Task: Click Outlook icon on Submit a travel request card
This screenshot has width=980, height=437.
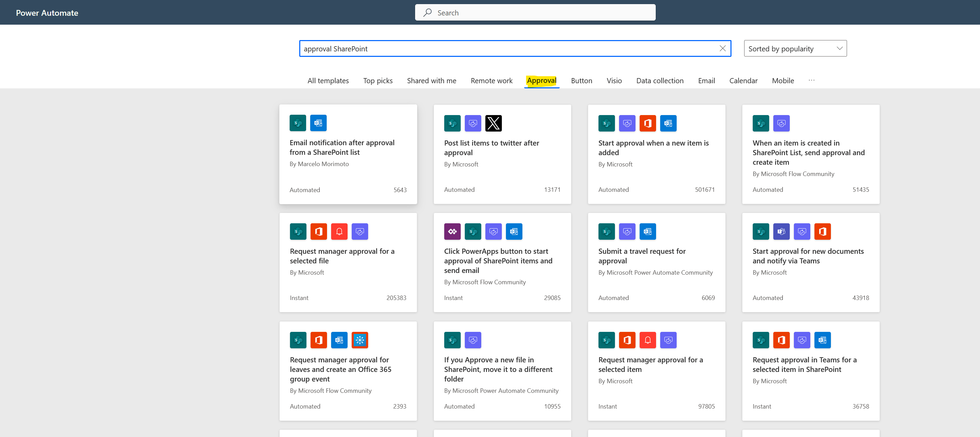Action: pyautogui.click(x=648, y=232)
